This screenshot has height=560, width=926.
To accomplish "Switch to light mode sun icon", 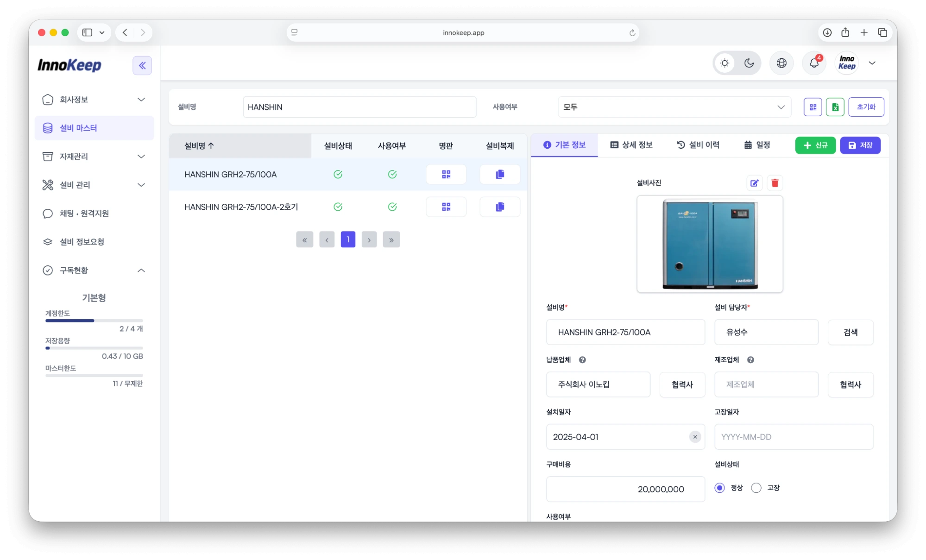I will (725, 63).
